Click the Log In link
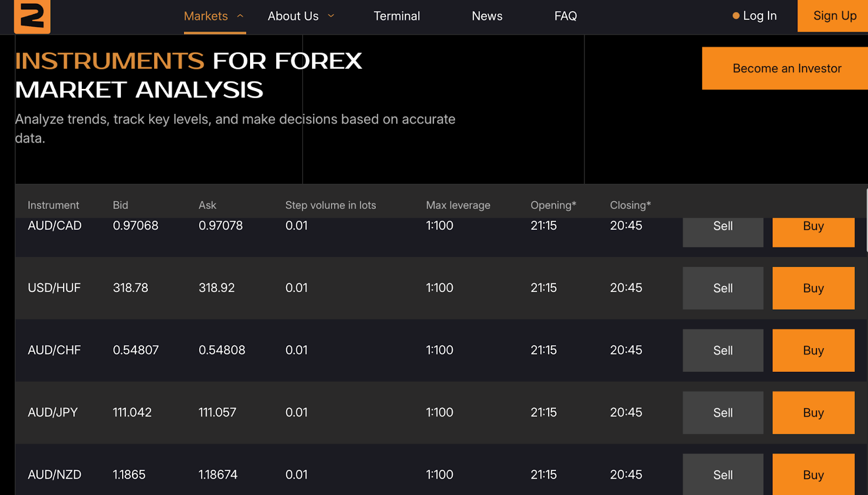Screen dimensions: 868x495 coord(759,16)
